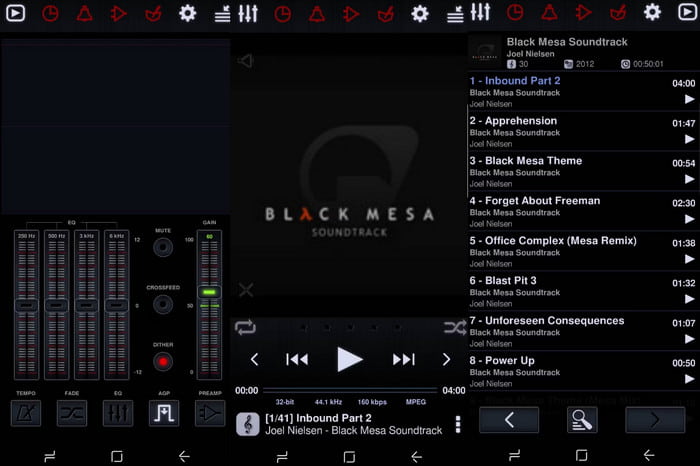
Task: Start playback with the large play button
Action: click(x=350, y=359)
